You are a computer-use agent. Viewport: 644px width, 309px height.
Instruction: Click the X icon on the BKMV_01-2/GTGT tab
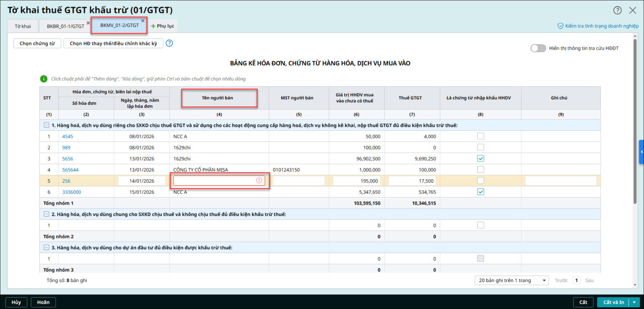point(142,21)
